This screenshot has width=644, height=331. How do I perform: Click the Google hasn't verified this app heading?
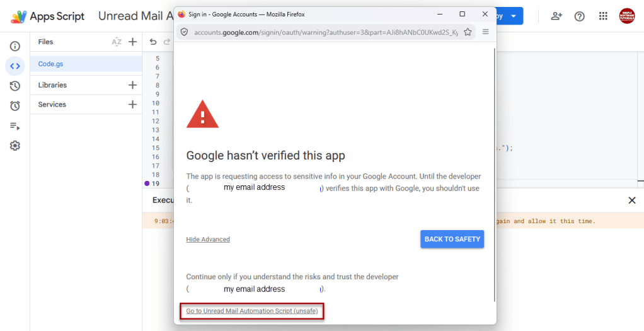[266, 156]
